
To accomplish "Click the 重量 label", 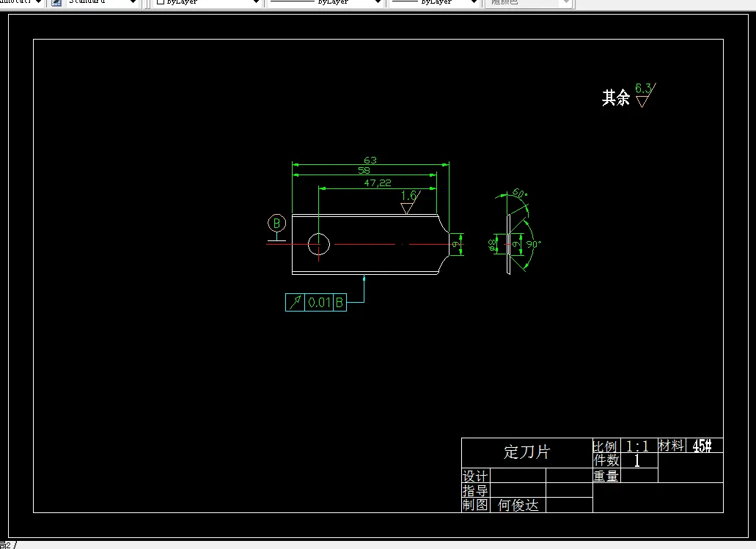I will tap(606, 476).
